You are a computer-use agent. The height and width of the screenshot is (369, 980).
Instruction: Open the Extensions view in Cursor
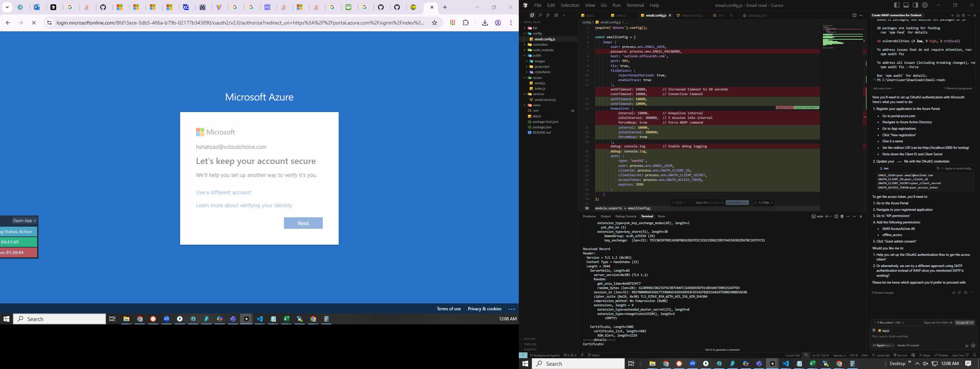coord(556,15)
